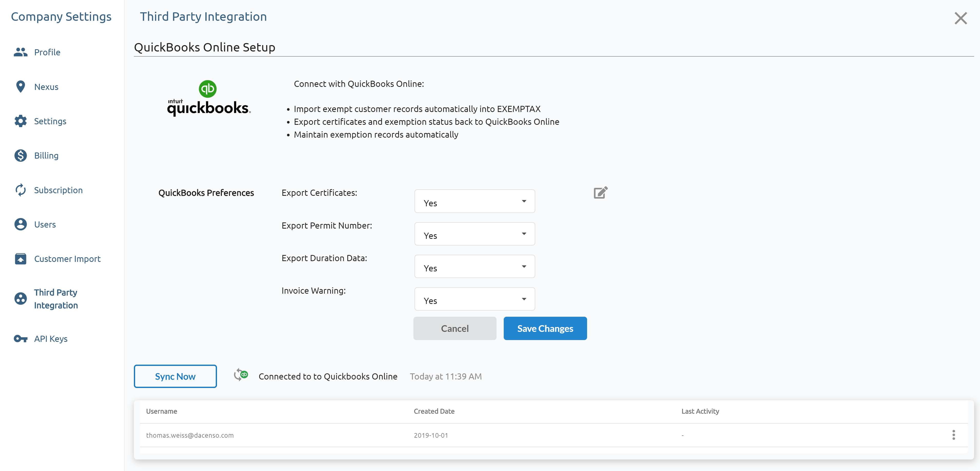This screenshot has width=980, height=471.
Task: Navigate to Billing
Action: 46,156
